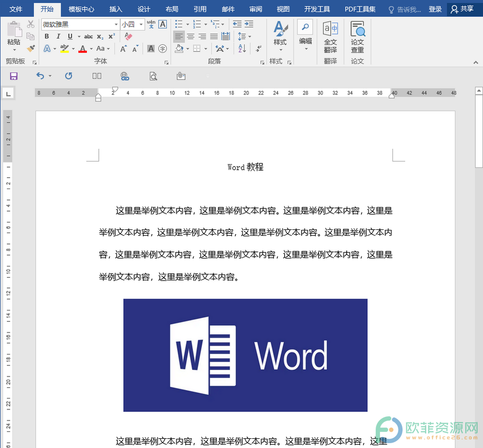Click the Undo arrow icon
Screen dimensions: 483x448
(x=40, y=76)
